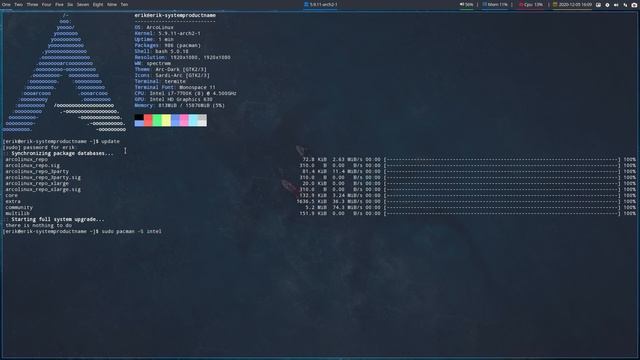This screenshot has height=360, width=640.
Task: Click the camera icon in the system tray
Action: pyautogui.click(x=634, y=5)
